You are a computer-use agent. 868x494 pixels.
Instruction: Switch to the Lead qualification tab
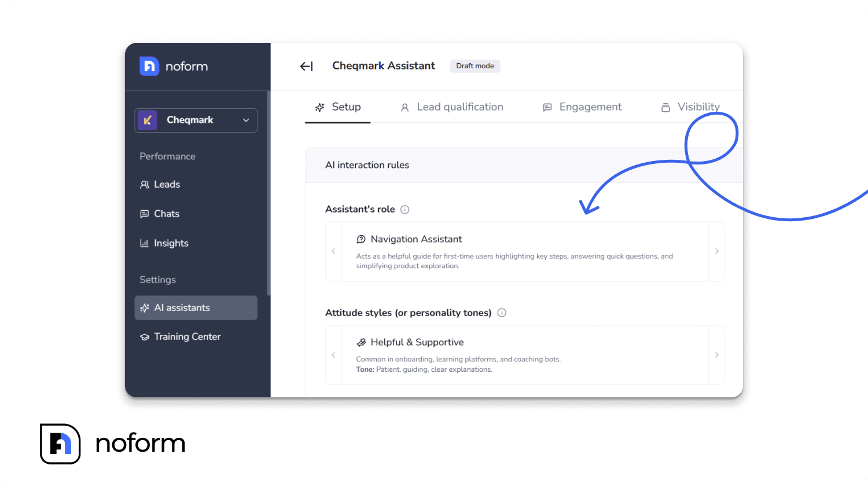tap(459, 107)
